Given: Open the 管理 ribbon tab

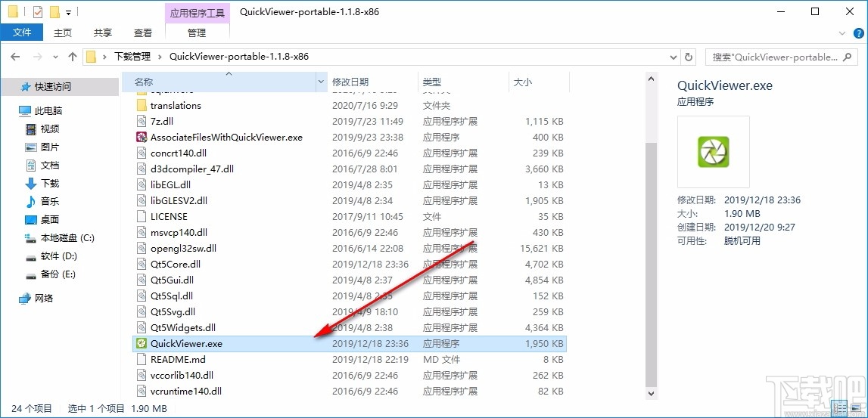Looking at the screenshot, I should pyautogui.click(x=197, y=33).
